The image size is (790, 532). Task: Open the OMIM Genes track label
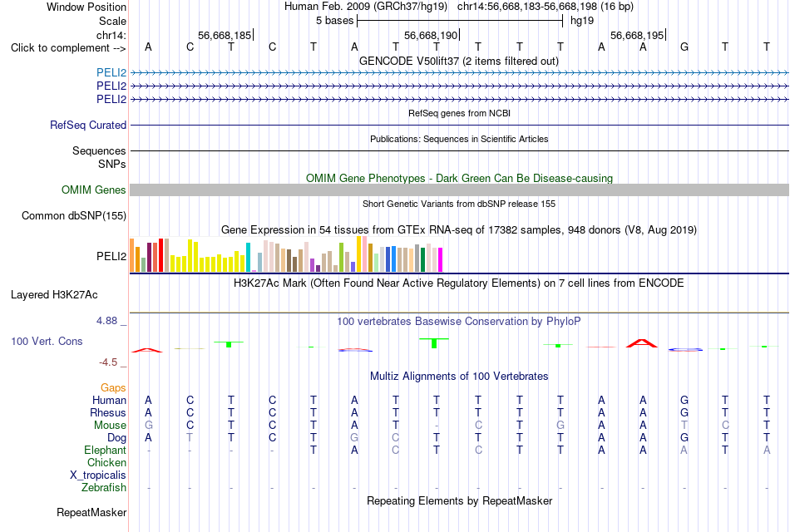click(93, 190)
